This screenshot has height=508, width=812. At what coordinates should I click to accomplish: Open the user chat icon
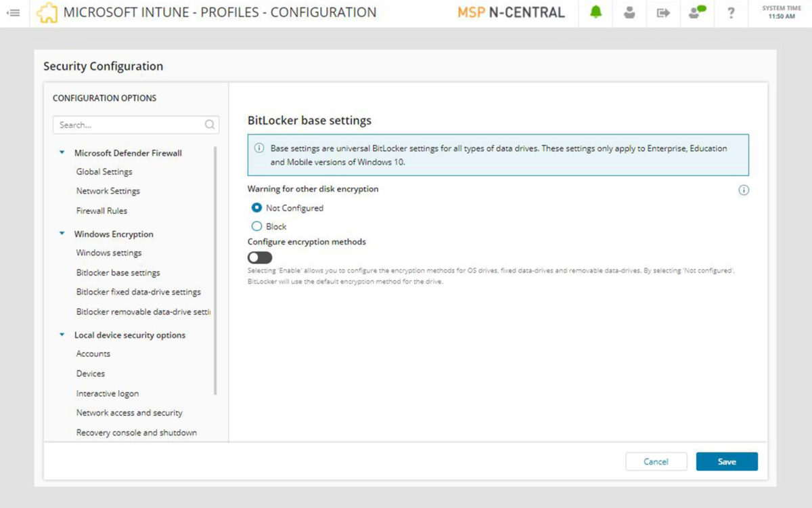pos(697,13)
